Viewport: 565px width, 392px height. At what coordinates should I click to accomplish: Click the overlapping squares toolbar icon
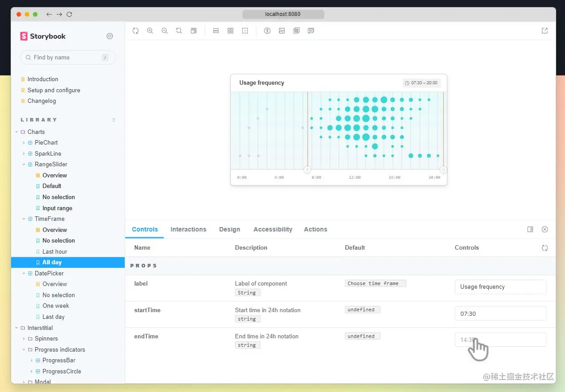tap(296, 31)
